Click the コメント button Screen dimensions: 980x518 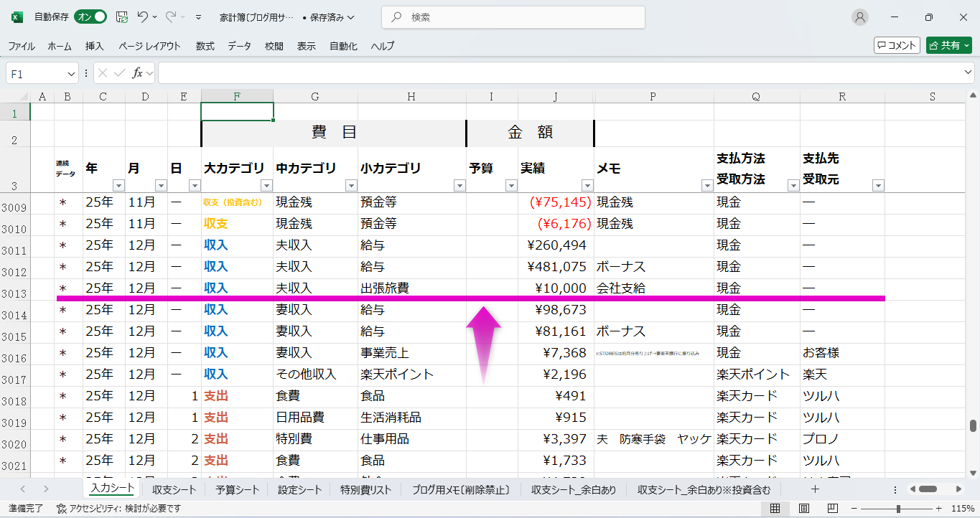tap(897, 45)
